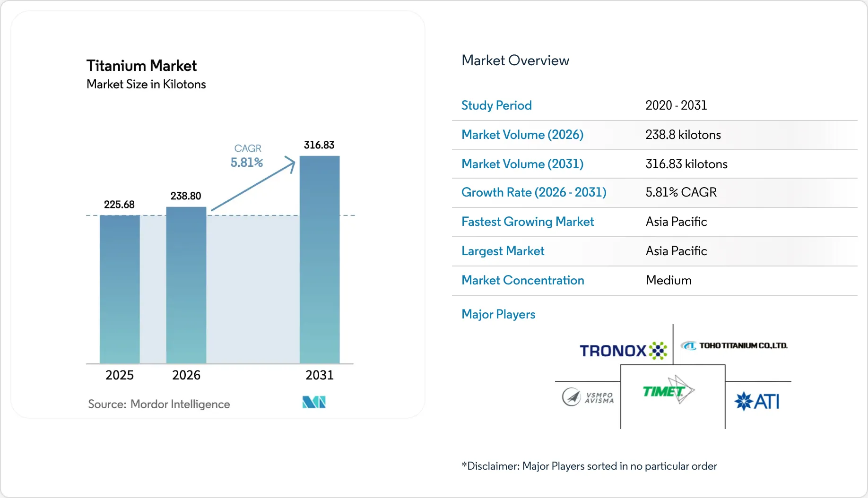Click 'Fastest Growing Market' label
The height and width of the screenshot is (498, 868).
point(528,222)
